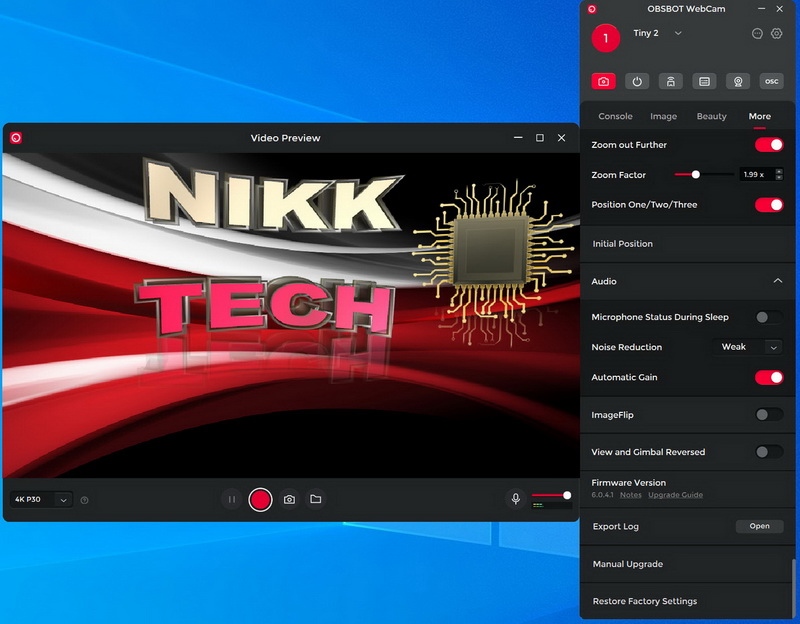The image size is (800, 624).
Task: Switch to the Image tab
Action: coord(663,116)
